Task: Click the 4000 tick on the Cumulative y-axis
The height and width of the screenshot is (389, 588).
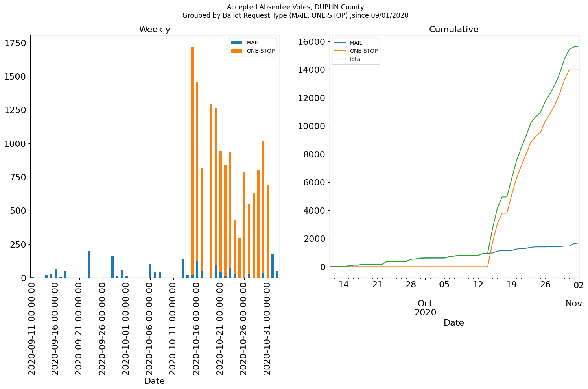Action: pyautogui.click(x=314, y=211)
